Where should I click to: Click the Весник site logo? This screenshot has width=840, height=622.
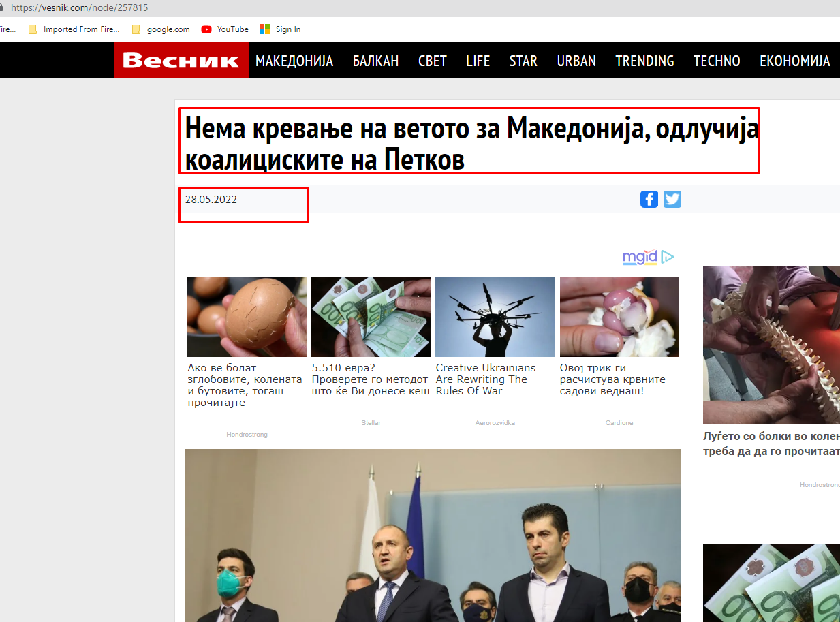[x=181, y=61]
